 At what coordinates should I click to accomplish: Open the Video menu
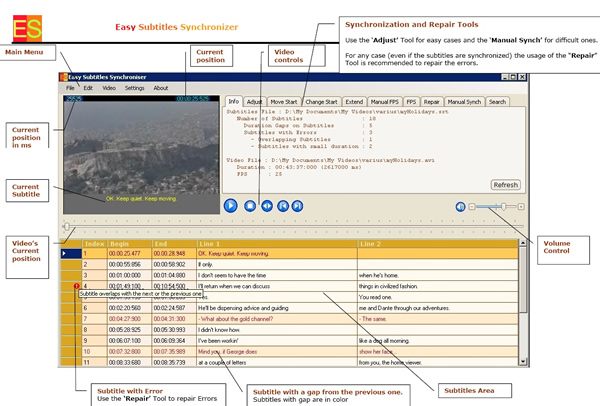click(x=109, y=88)
